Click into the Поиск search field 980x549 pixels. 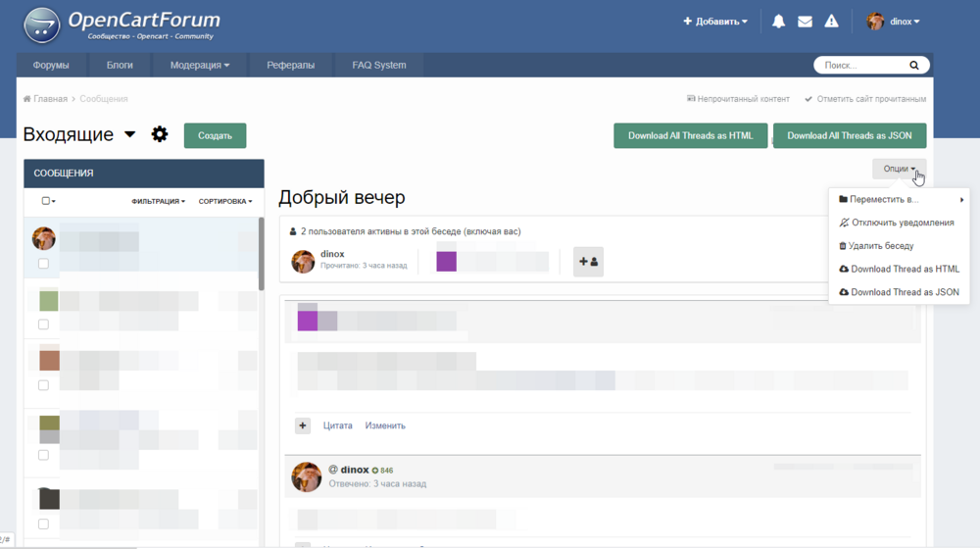click(860, 66)
